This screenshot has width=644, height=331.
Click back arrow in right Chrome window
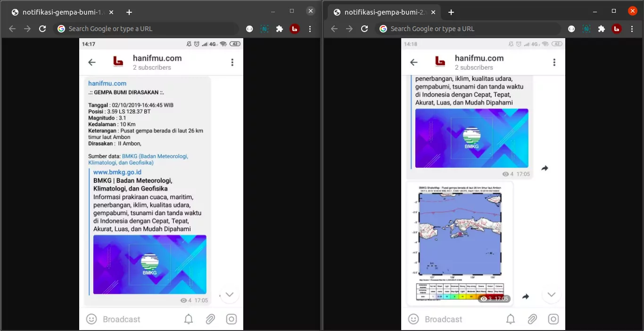pos(334,29)
